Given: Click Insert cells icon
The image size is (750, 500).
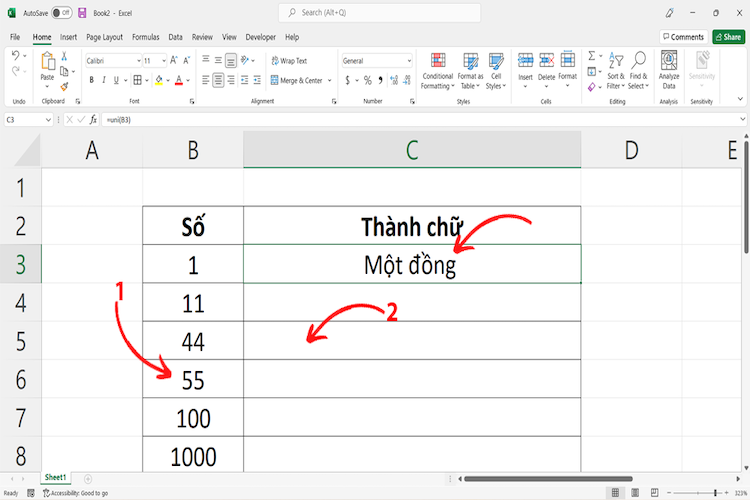Looking at the screenshot, I should (x=525, y=61).
